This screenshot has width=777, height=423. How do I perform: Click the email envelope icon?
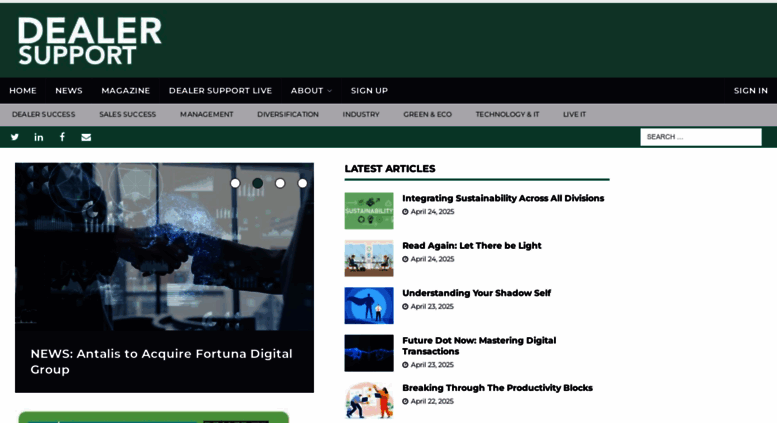pyautogui.click(x=86, y=137)
